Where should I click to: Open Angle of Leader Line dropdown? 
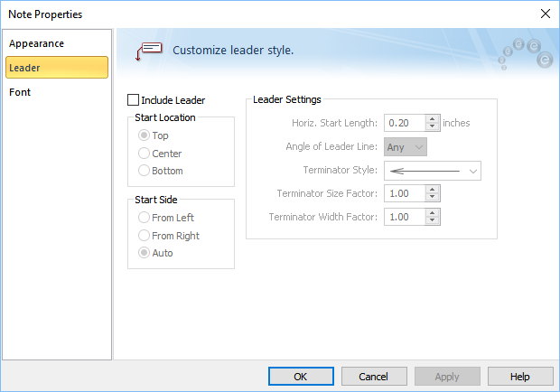[406, 147]
